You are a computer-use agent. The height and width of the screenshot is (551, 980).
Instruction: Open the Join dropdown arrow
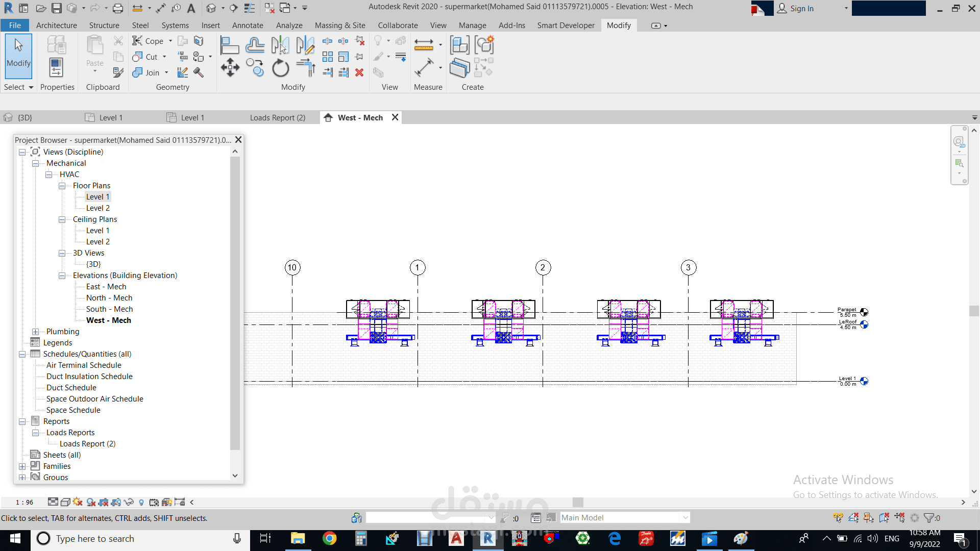point(166,72)
